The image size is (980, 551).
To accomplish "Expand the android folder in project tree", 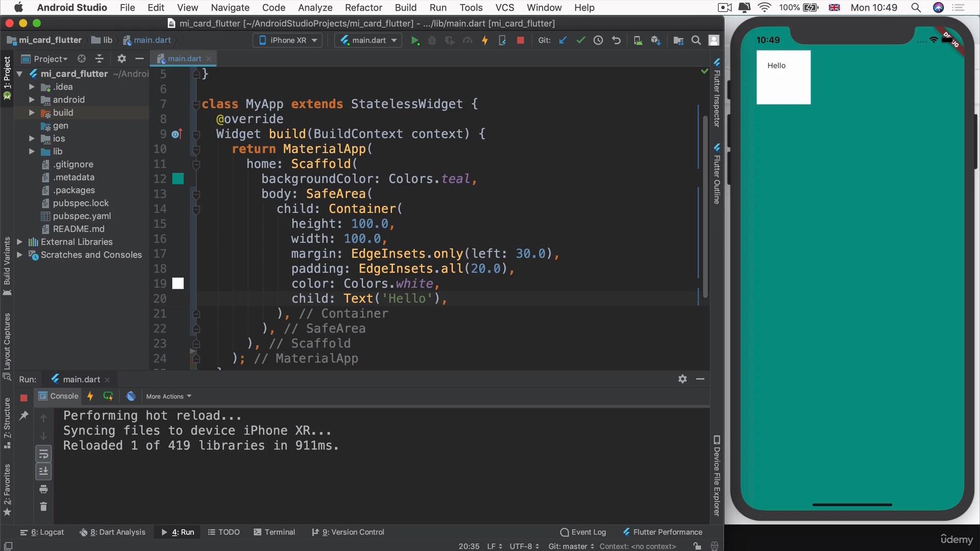I will [x=32, y=100].
